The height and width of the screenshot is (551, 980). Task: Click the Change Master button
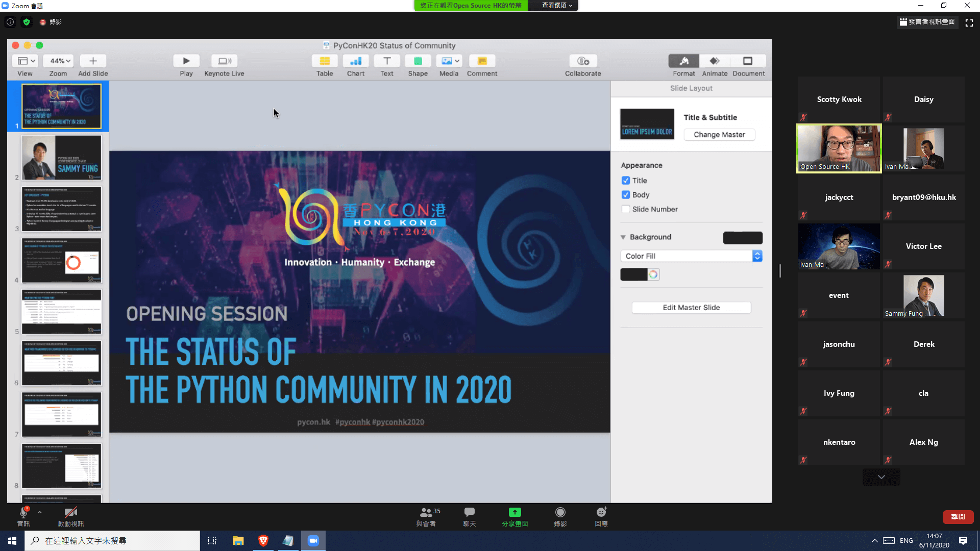click(x=719, y=135)
